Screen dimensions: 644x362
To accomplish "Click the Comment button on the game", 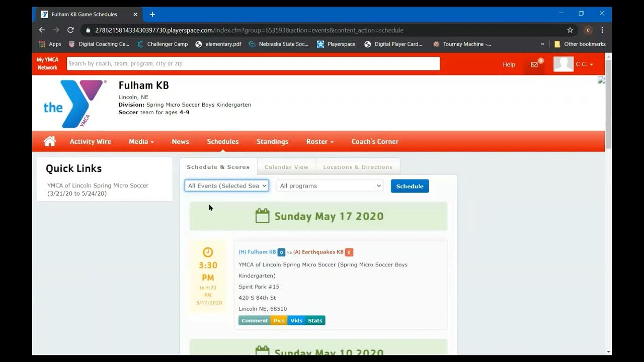I will [255, 320].
